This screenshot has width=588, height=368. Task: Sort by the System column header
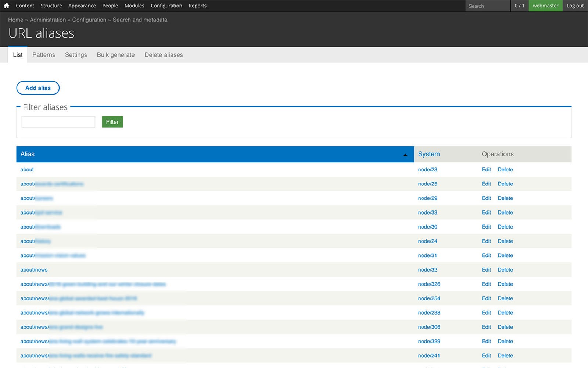point(429,154)
